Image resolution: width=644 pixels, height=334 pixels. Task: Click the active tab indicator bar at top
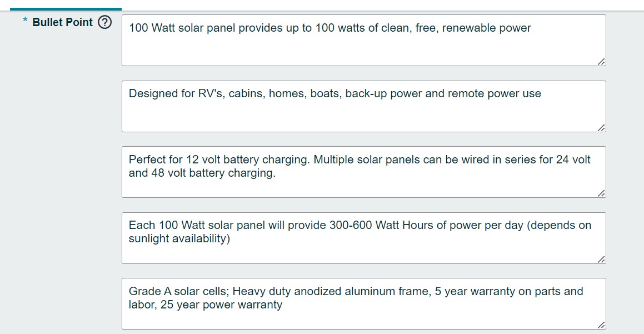[x=66, y=9]
